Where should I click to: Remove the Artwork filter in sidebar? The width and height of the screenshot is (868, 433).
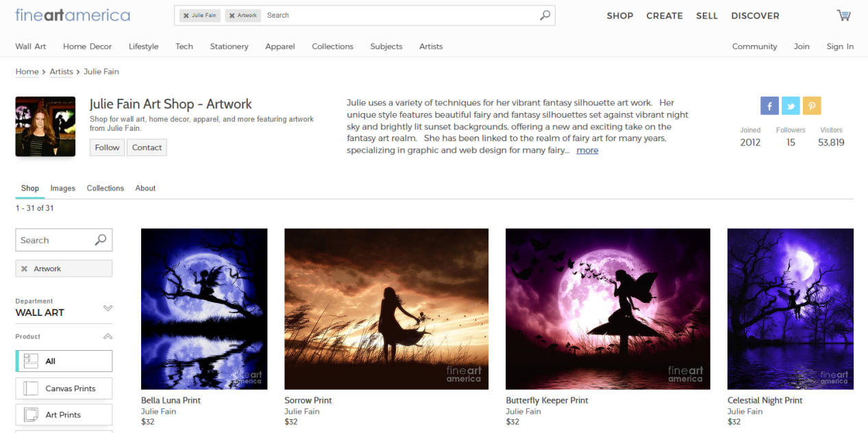point(24,269)
